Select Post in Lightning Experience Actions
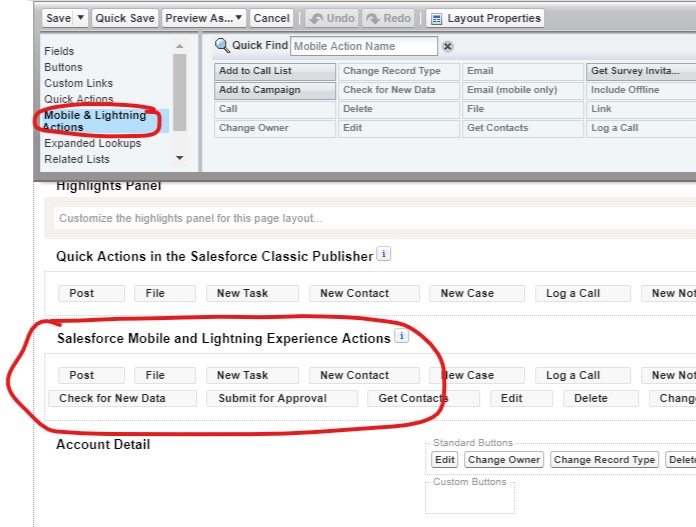The image size is (696, 527). [x=91, y=376]
